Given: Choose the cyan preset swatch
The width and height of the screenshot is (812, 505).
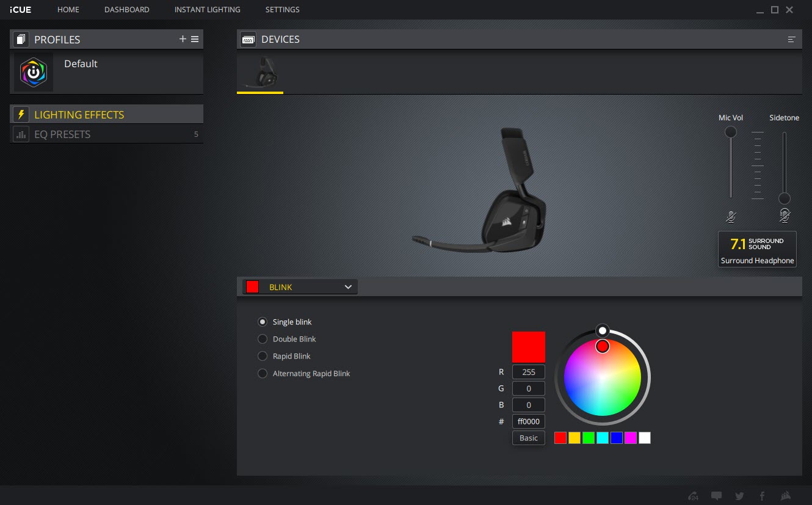Looking at the screenshot, I should [603, 438].
